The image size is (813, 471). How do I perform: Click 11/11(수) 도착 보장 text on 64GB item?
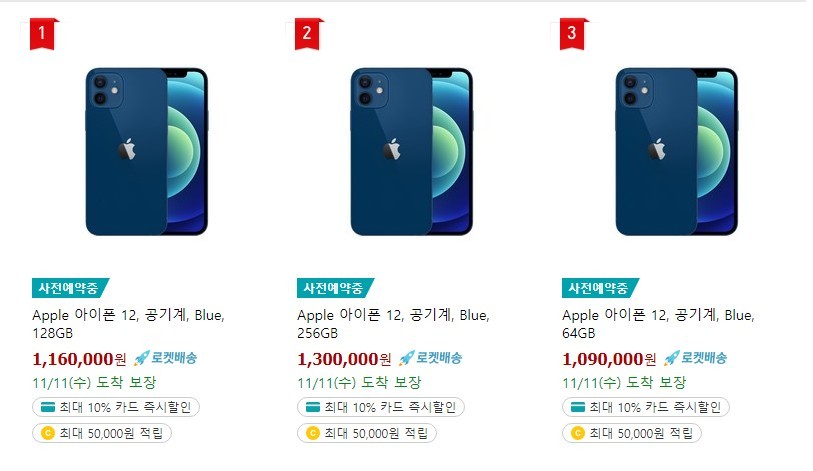click(x=624, y=383)
